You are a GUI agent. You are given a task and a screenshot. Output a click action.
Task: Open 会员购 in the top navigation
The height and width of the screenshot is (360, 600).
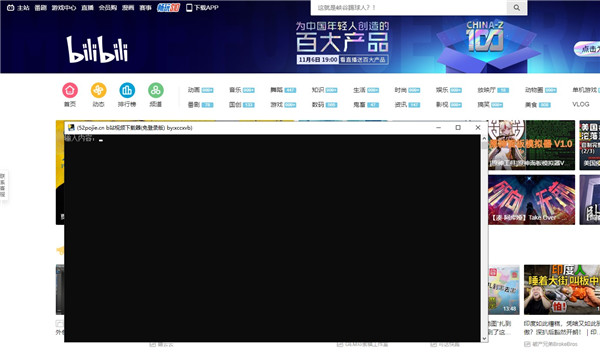[108, 8]
